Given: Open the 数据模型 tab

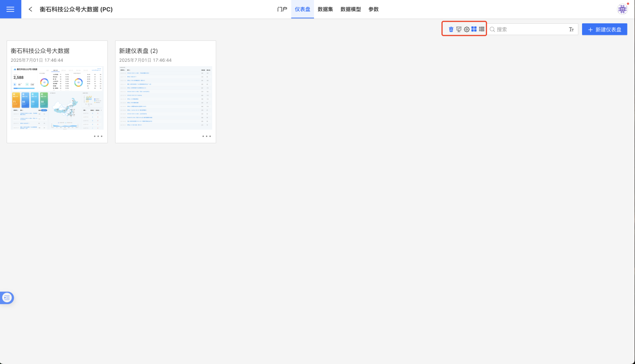Looking at the screenshot, I should click(x=351, y=9).
